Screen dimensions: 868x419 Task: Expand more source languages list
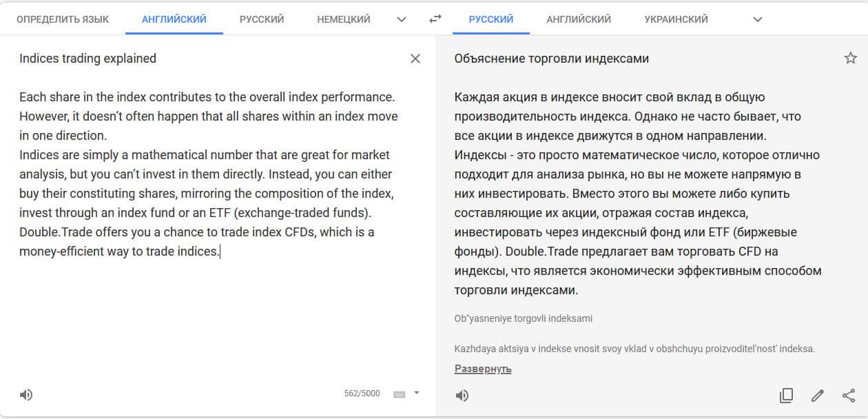tap(402, 19)
